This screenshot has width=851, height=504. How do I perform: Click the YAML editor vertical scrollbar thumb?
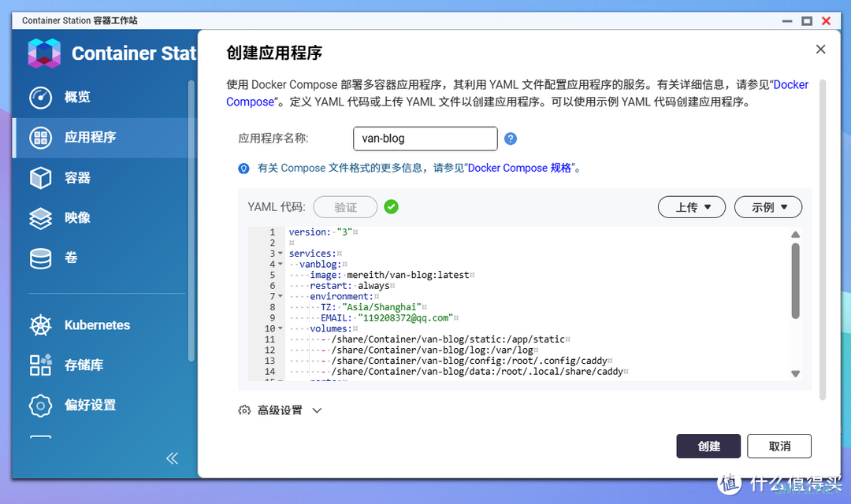pos(796,281)
